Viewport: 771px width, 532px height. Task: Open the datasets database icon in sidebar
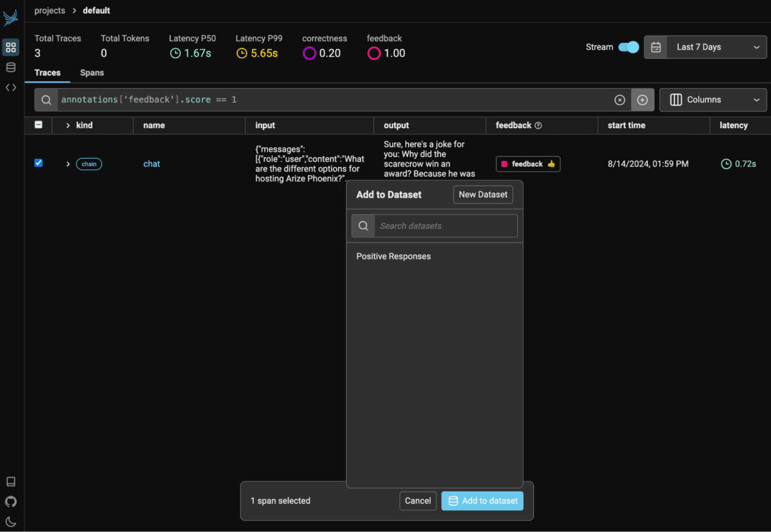click(11, 67)
